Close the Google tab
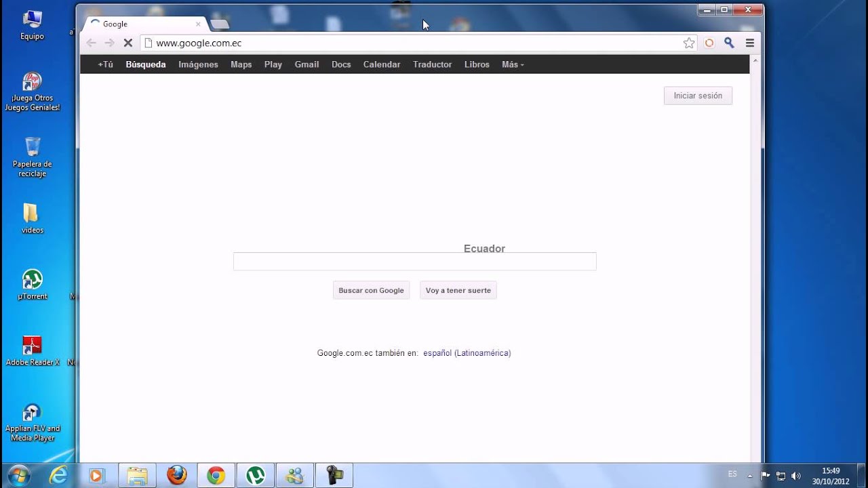 click(198, 24)
